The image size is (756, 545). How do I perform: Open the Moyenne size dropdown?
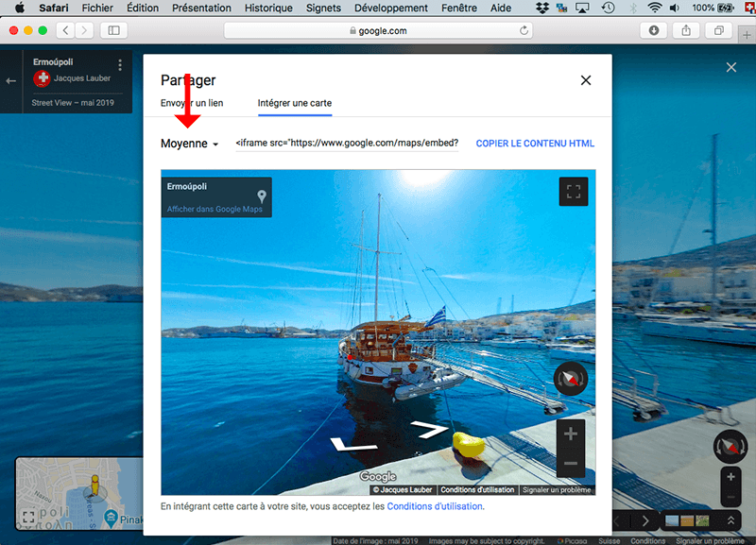pos(190,144)
